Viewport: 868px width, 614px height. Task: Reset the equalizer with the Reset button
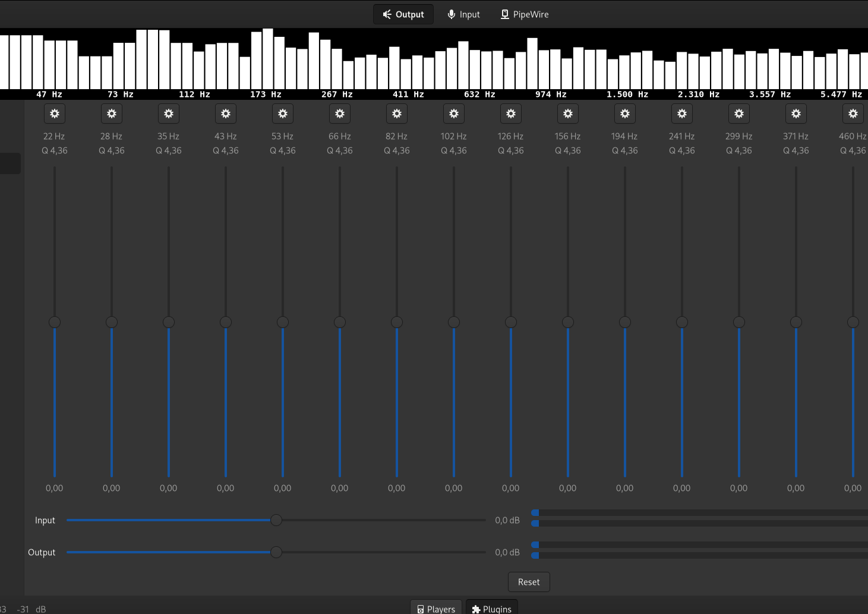(x=529, y=582)
